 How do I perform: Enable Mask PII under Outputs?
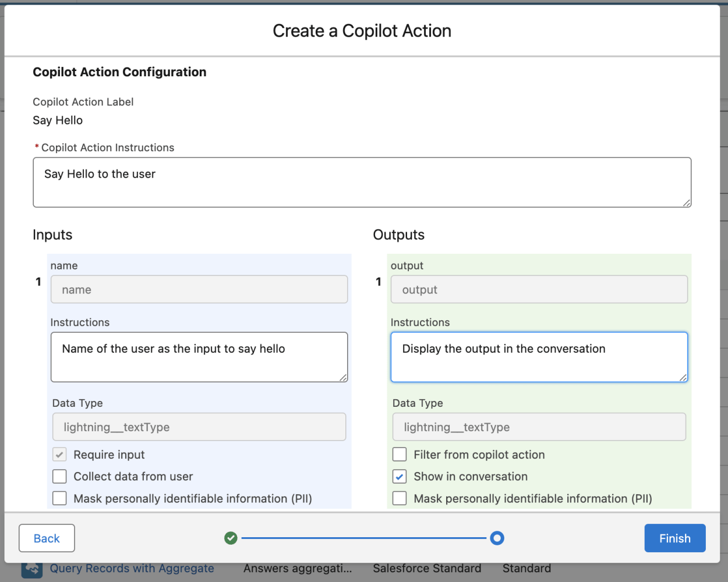pyautogui.click(x=400, y=499)
